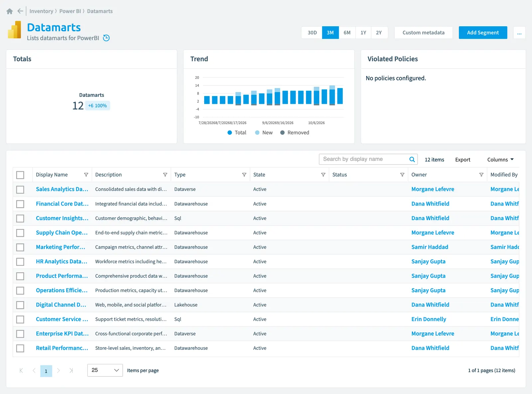Open the items per page dropdown

(x=105, y=370)
